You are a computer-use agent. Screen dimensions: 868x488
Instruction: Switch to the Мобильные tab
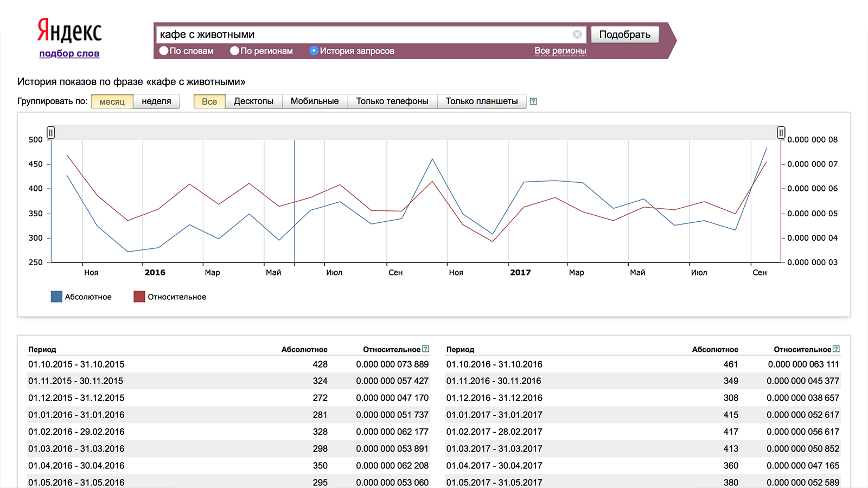click(x=315, y=101)
